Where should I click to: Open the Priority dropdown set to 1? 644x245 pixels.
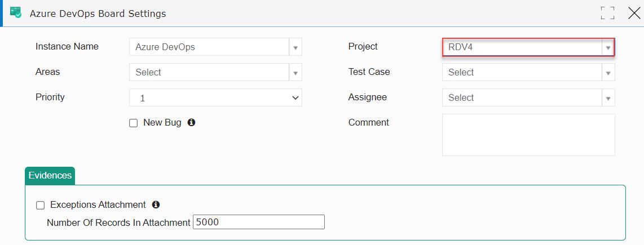[x=215, y=97]
